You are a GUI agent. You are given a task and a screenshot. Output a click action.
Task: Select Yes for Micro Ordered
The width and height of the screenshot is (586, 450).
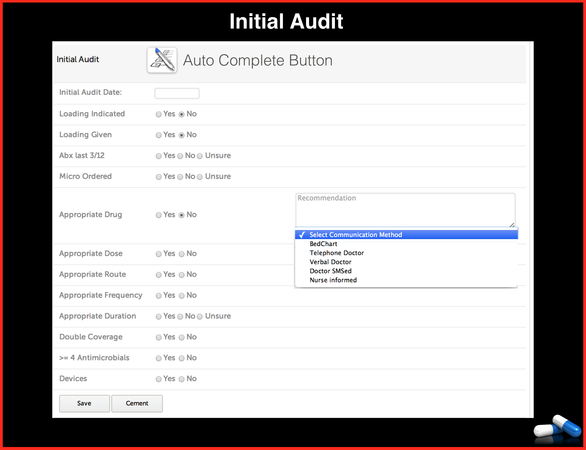point(158,177)
